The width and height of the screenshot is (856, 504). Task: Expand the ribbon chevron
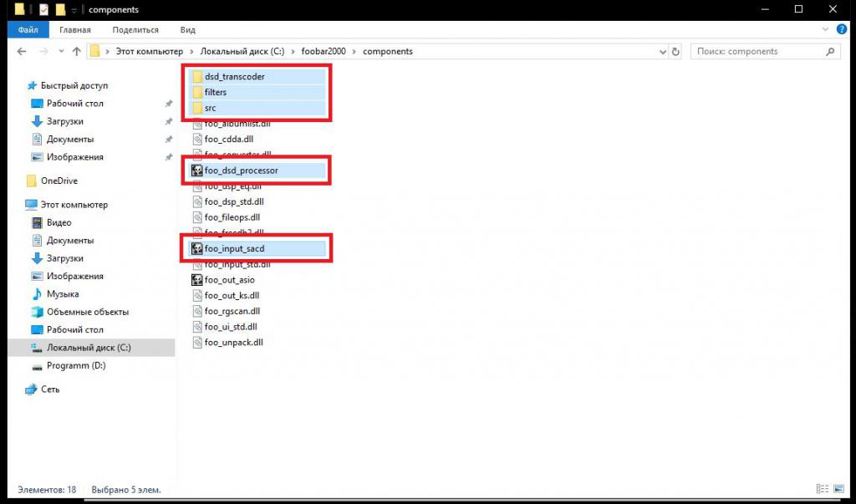[x=825, y=29]
